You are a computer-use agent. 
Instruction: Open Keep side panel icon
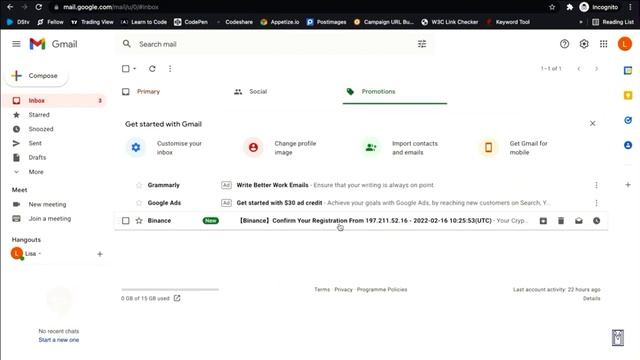point(628,96)
